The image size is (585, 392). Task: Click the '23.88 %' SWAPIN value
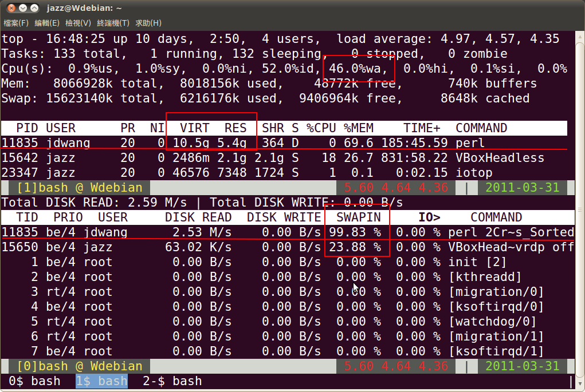tap(355, 247)
